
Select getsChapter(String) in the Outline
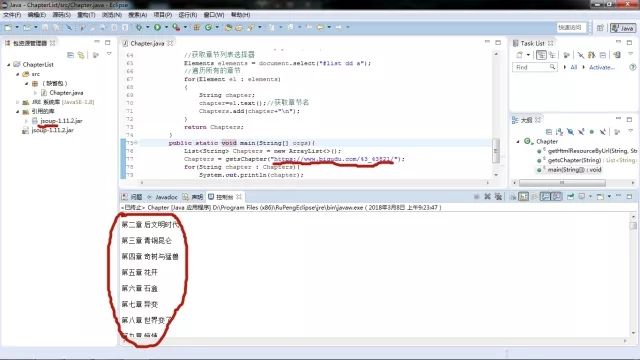click(x=574, y=160)
